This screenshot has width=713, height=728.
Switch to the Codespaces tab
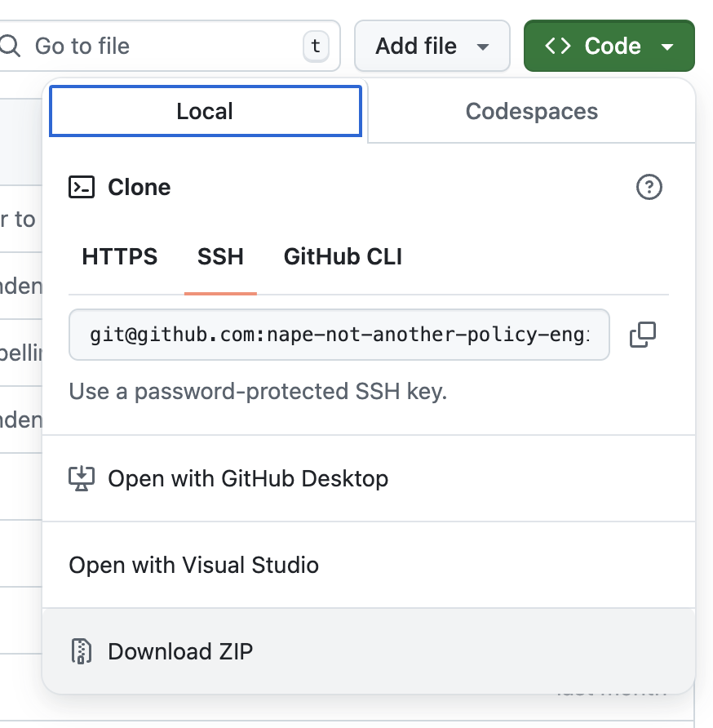click(x=532, y=111)
